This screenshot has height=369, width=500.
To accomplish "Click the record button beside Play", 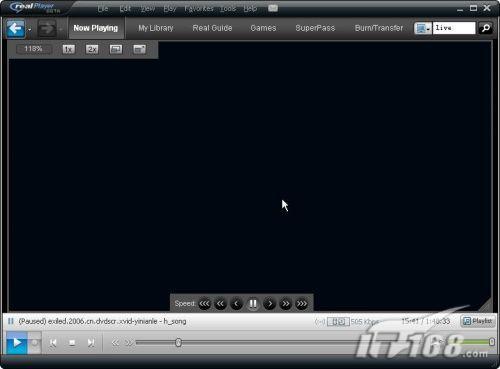I will [34, 343].
